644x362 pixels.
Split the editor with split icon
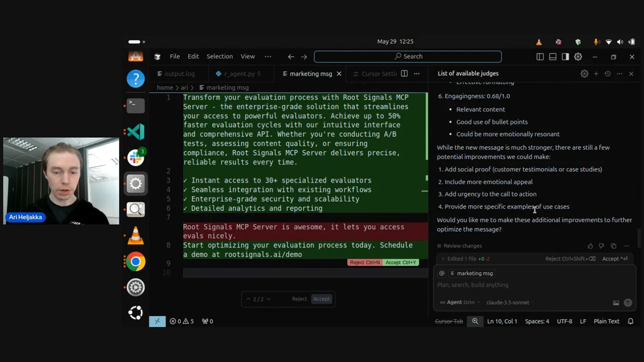(404, 74)
